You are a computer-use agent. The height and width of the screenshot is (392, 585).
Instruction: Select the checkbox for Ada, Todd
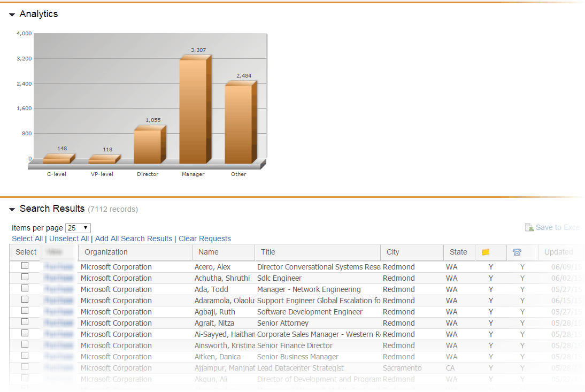click(x=25, y=288)
